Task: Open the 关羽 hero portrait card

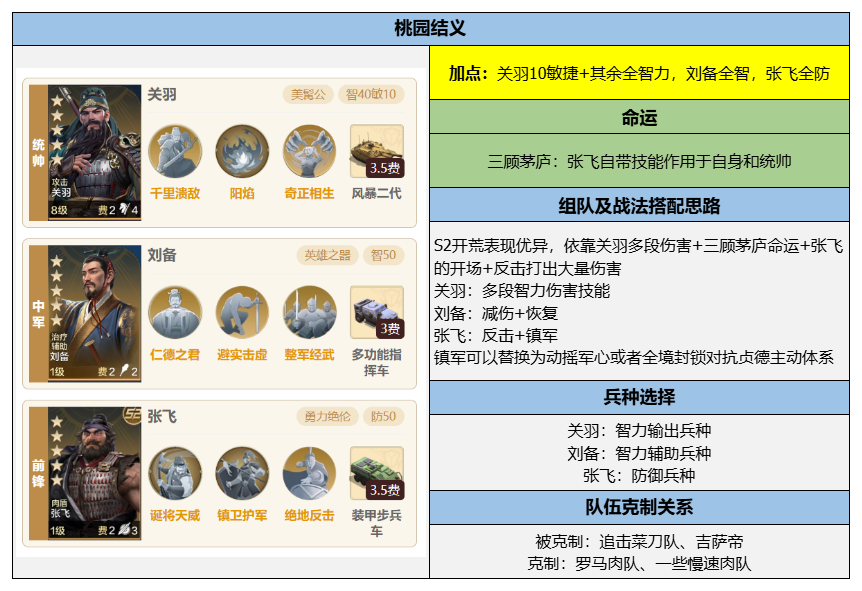Action: point(94,152)
